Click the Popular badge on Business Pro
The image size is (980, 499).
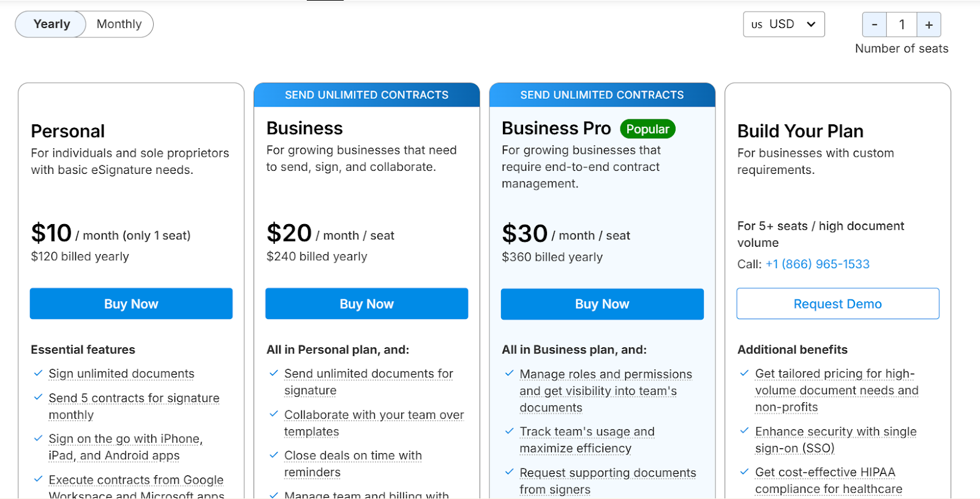coord(647,129)
